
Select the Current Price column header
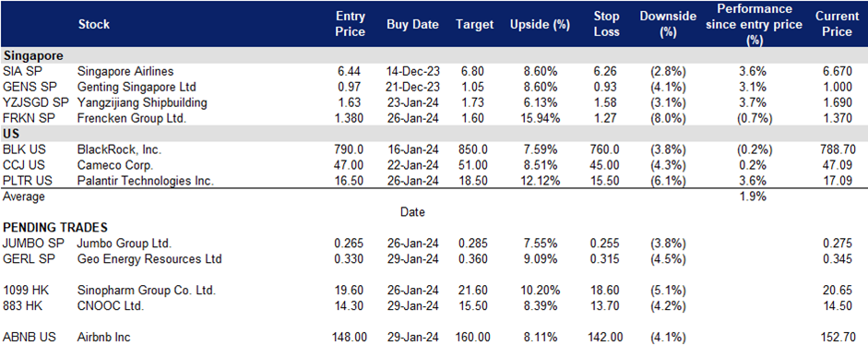[x=837, y=24]
